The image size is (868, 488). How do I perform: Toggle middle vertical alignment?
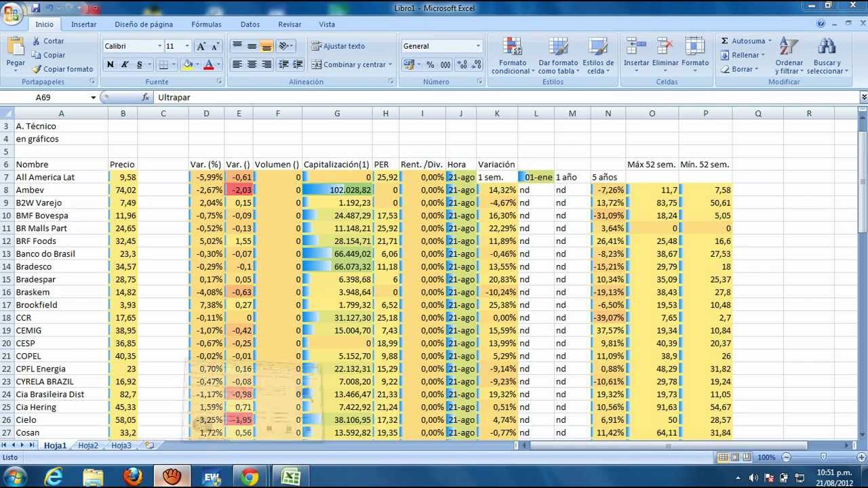(252, 46)
